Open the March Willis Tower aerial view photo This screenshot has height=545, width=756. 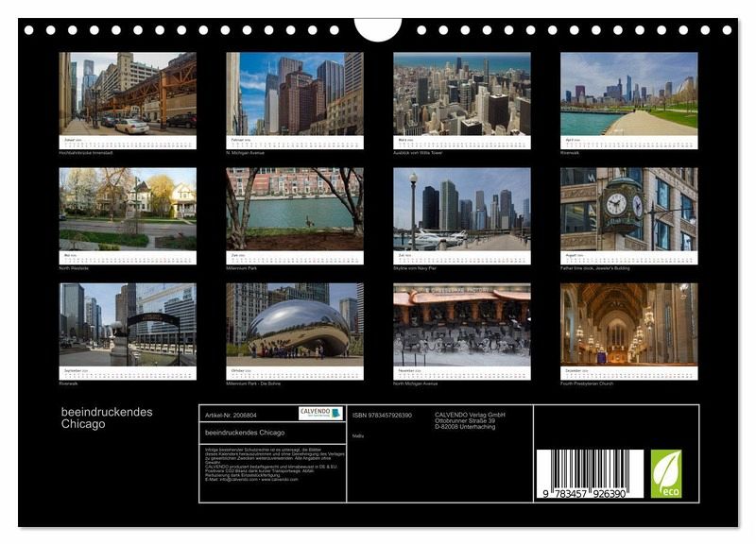(x=462, y=94)
